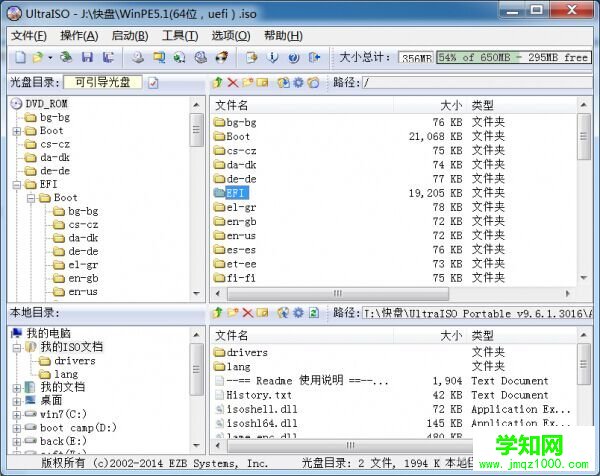Image resolution: width=600 pixels, height=476 pixels.
Task: Click the last icon in disc pane toolbar before 路径
Action: (x=313, y=82)
